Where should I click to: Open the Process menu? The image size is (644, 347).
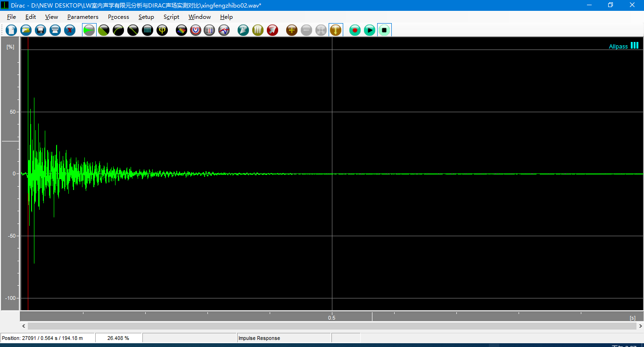pyautogui.click(x=118, y=17)
